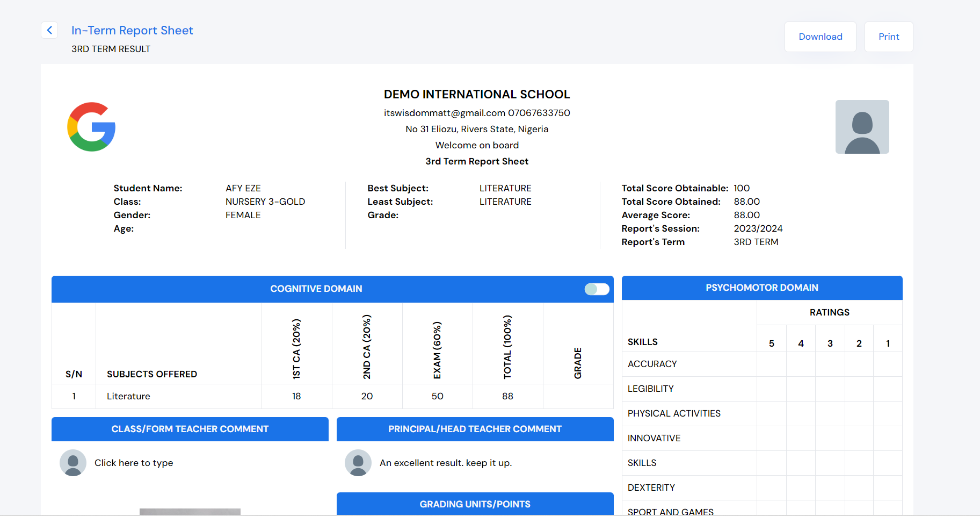Click the Grading Units/Points header

[475, 504]
